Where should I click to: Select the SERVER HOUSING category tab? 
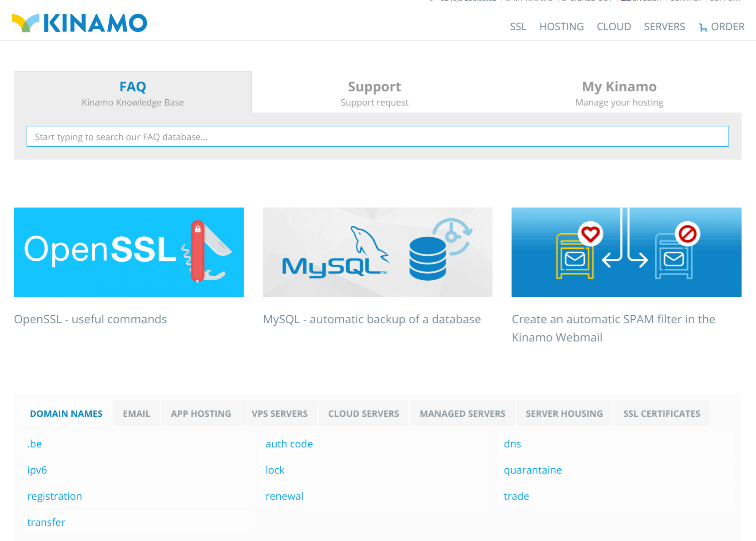[564, 413]
